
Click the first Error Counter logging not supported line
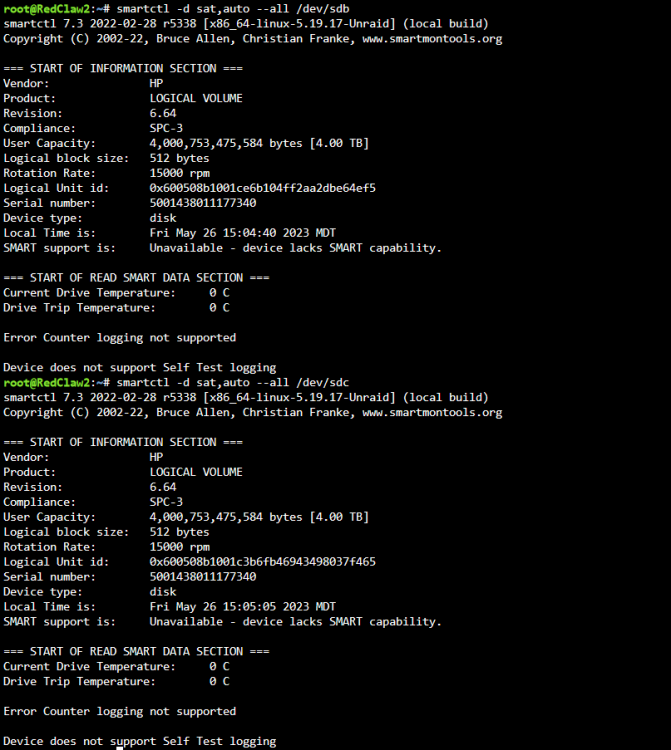point(120,338)
